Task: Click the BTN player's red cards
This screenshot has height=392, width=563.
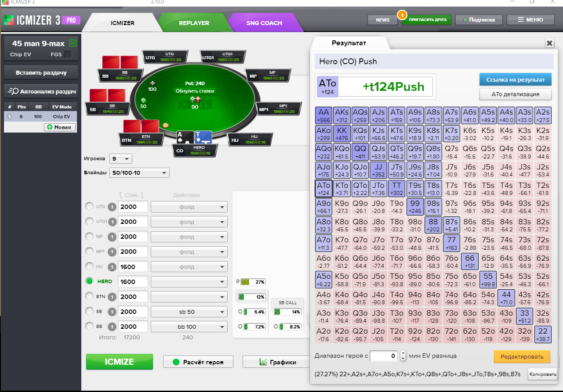Action: point(141,126)
